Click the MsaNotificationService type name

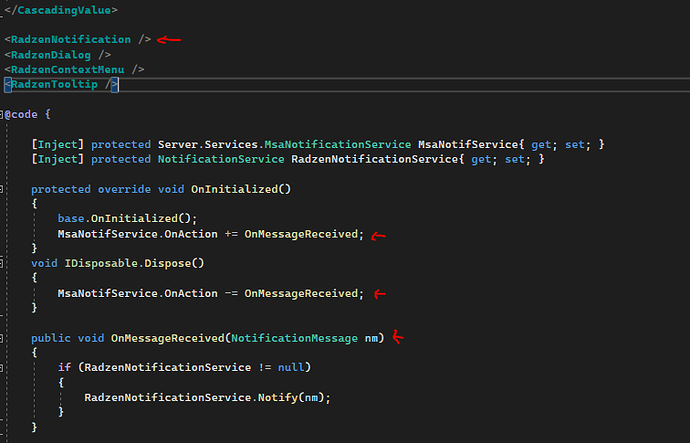[x=338, y=145]
